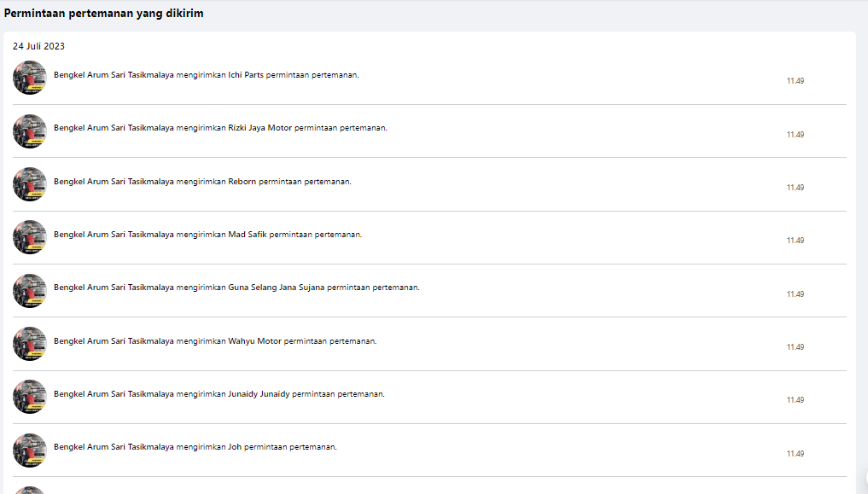868x494 pixels.
Task: Visit the Rizki Jaya Motor profile link
Action: pos(259,128)
